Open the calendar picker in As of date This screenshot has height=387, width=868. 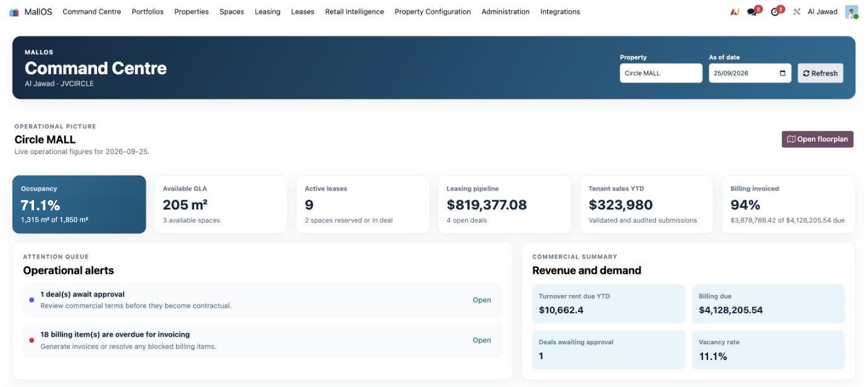tap(782, 73)
